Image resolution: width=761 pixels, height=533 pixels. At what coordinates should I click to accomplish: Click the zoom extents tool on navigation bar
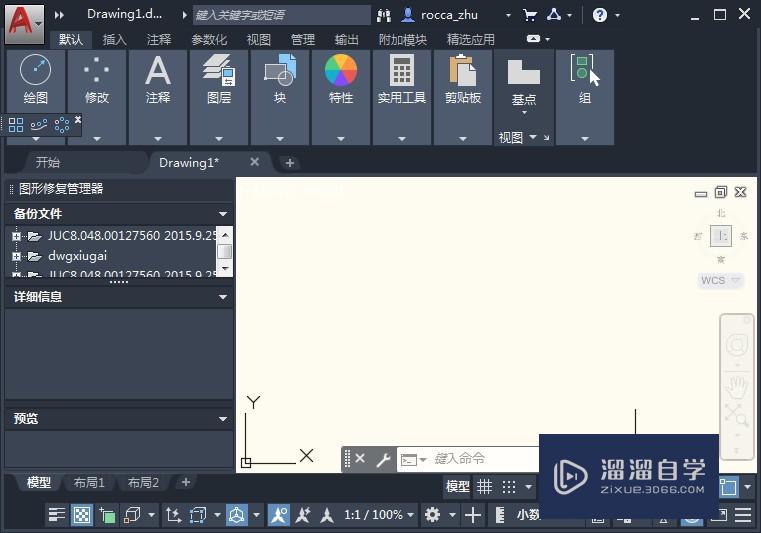737,416
